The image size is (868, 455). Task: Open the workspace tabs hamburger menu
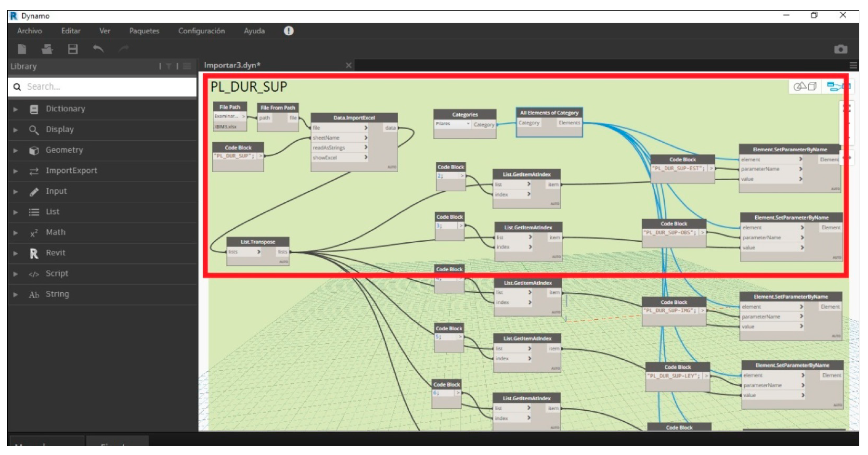853,65
